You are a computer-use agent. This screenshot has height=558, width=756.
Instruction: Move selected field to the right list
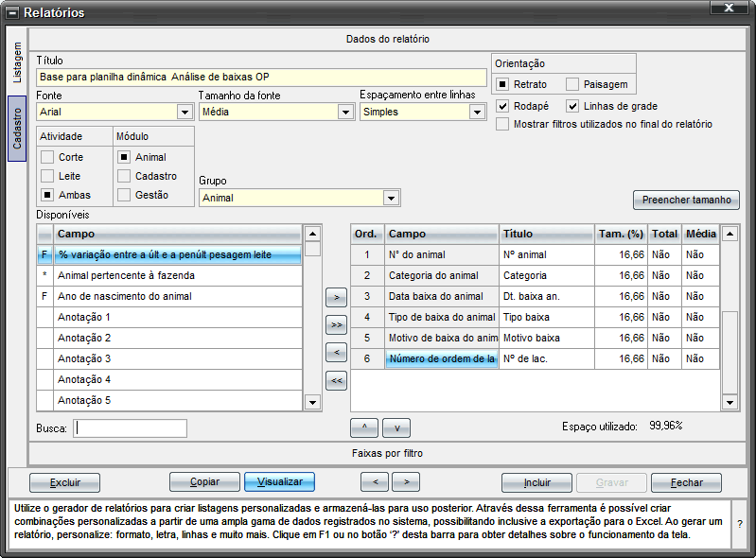coord(336,297)
